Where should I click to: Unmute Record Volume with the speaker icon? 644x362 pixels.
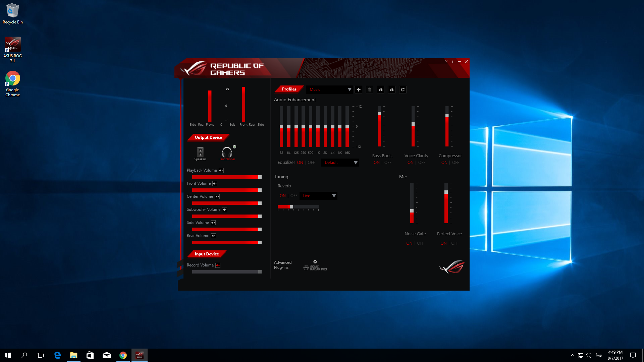coord(218,265)
